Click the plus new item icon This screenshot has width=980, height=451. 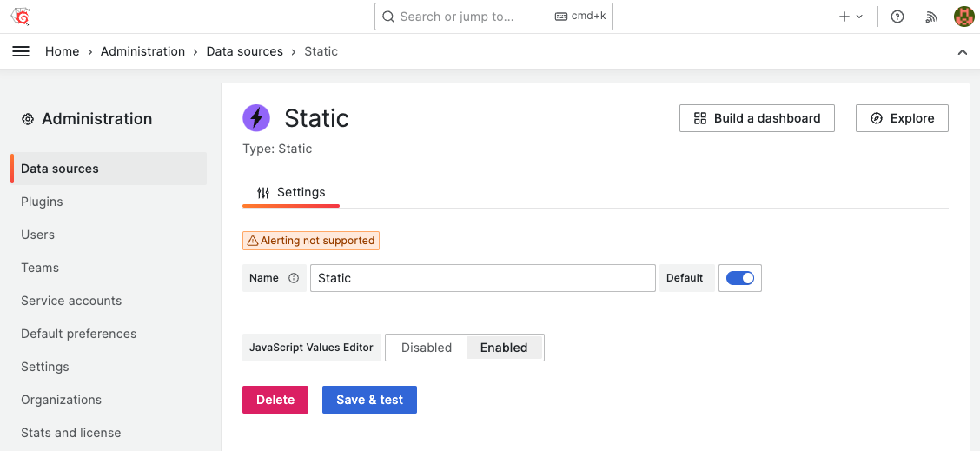[844, 17]
